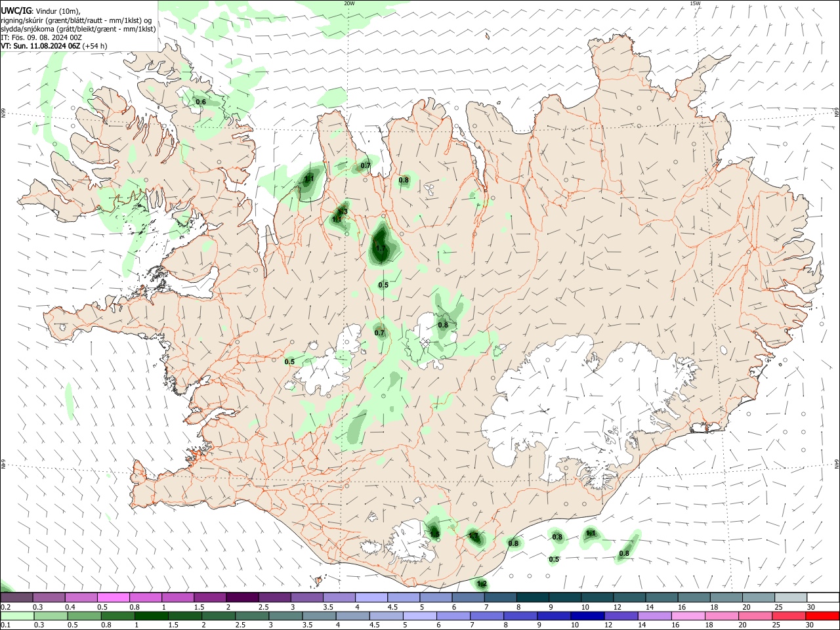Click the '0.2' label under the snow legend
Image resolution: width=840 pixels, height=630 pixels.
pyautogui.click(x=5, y=607)
